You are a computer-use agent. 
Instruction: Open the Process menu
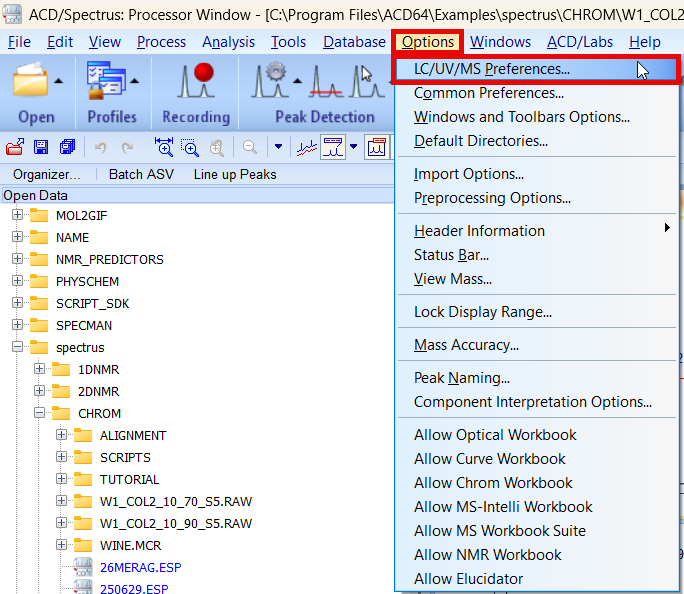pos(161,42)
